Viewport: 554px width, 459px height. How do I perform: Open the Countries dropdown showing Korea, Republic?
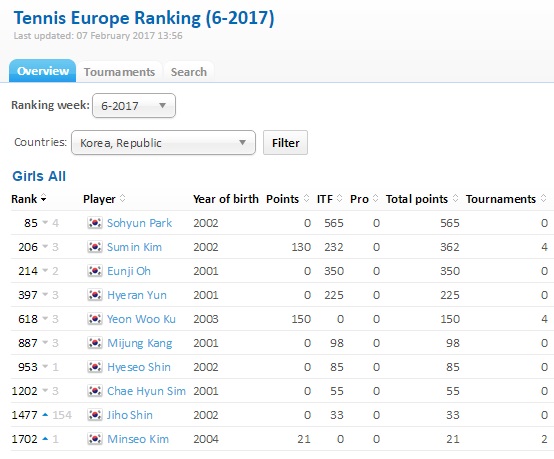click(x=163, y=142)
